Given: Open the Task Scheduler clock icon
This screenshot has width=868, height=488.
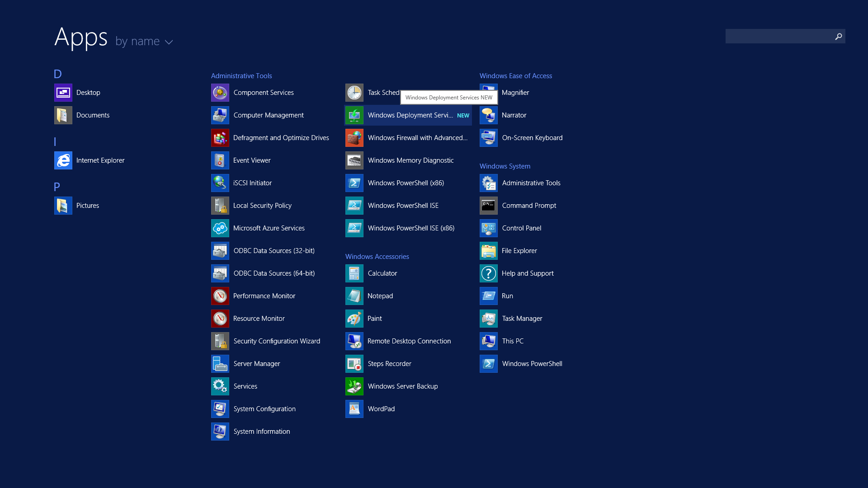Looking at the screenshot, I should pyautogui.click(x=354, y=93).
